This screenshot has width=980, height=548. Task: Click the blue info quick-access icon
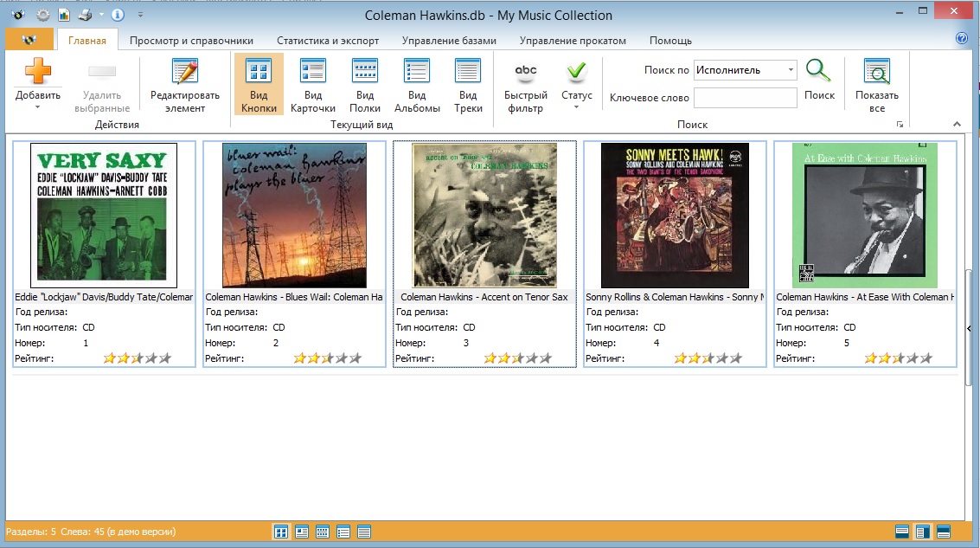click(118, 15)
